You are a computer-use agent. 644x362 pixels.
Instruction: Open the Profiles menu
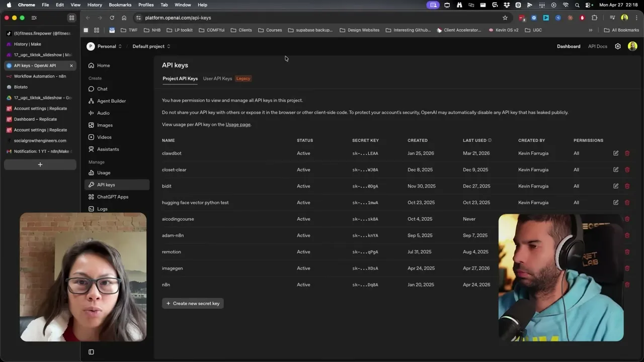pos(146,5)
